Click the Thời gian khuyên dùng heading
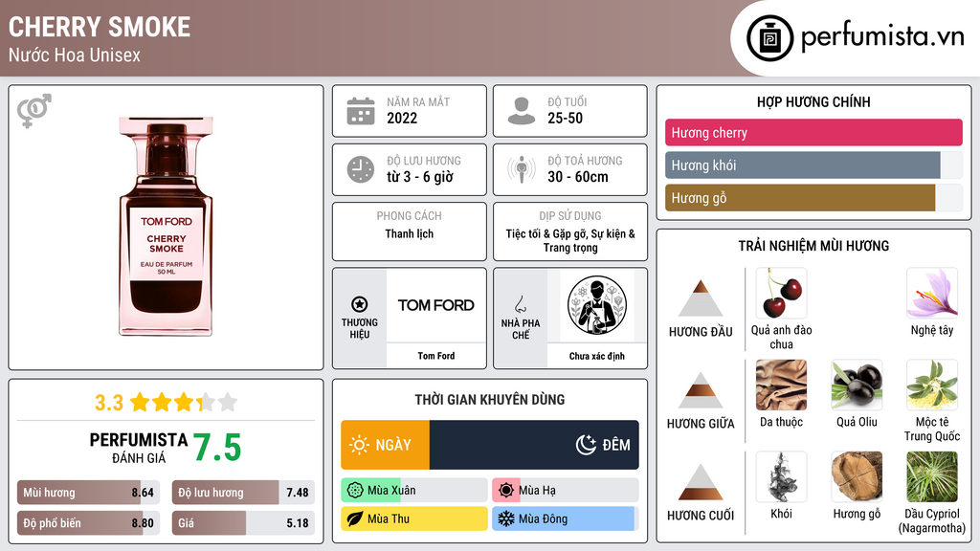This screenshot has height=551, width=980. [490, 400]
